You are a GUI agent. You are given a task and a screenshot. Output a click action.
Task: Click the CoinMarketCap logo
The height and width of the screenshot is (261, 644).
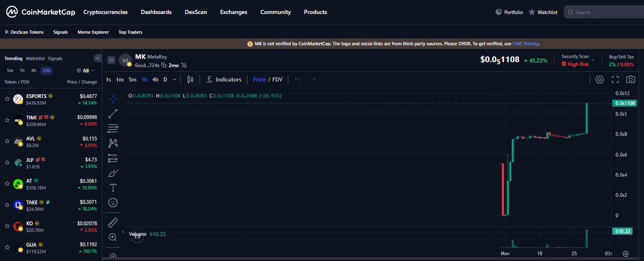point(40,12)
